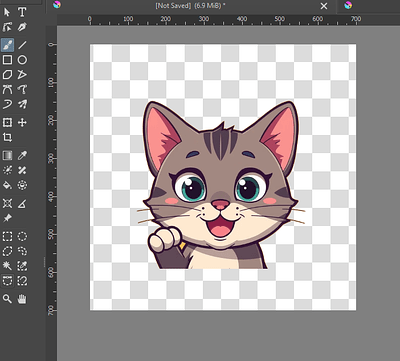Select the Text tool
The width and height of the screenshot is (400, 361).
pyautogui.click(x=22, y=12)
